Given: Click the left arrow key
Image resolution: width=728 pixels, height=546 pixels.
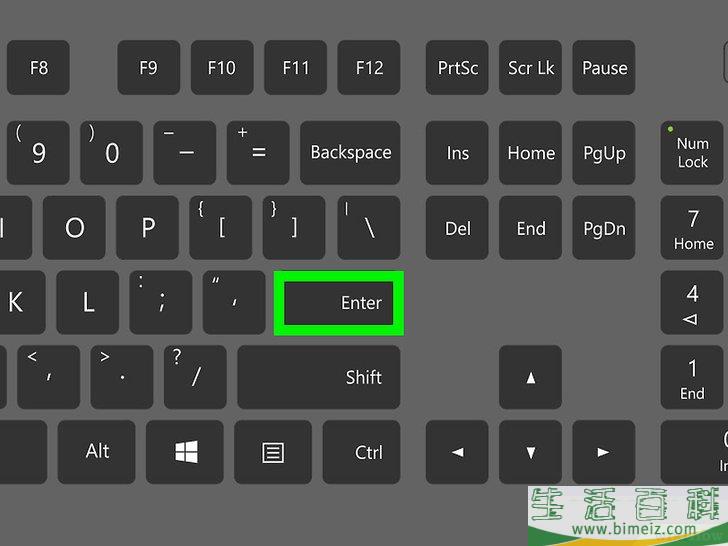Looking at the screenshot, I should pos(457,452).
